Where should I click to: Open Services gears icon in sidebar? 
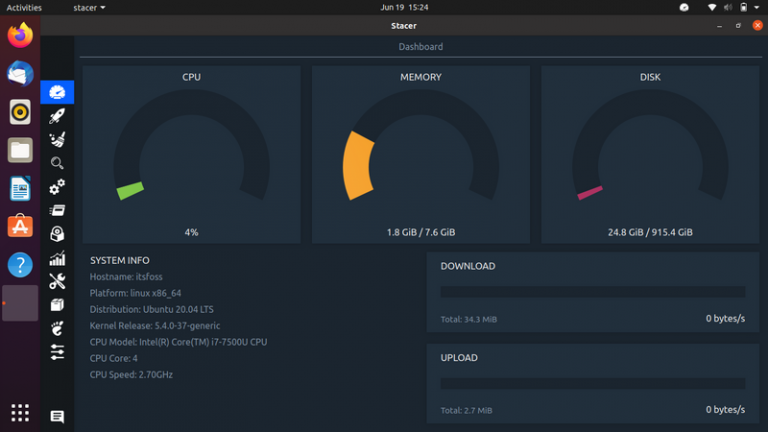coord(57,187)
